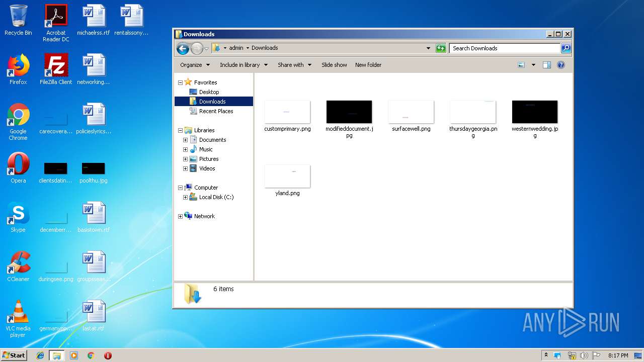The width and height of the screenshot is (644, 362).
Task: Launch Firefox from the desktop
Action: (18, 69)
